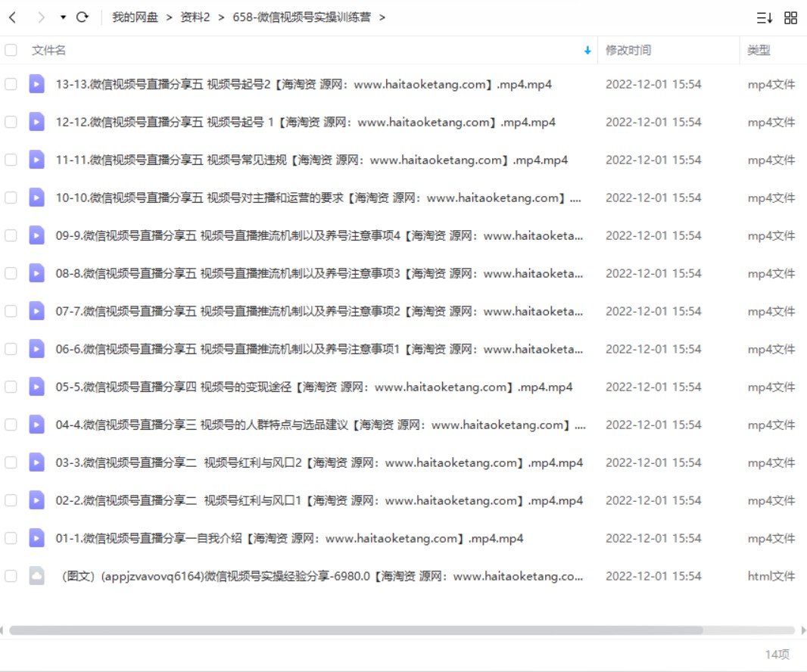
Task: Click the gray html file icon of (图文)
Action: pyautogui.click(x=36, y=576)
